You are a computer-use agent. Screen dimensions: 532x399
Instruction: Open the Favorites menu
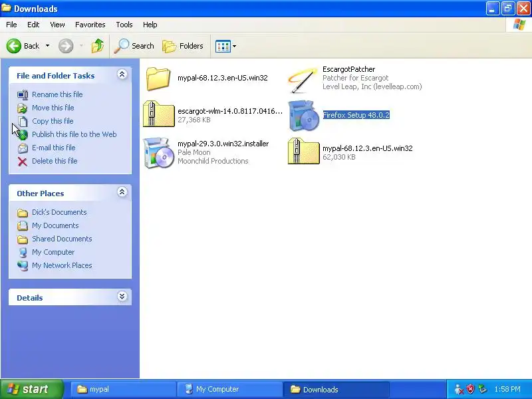click(x=90, y=25)
